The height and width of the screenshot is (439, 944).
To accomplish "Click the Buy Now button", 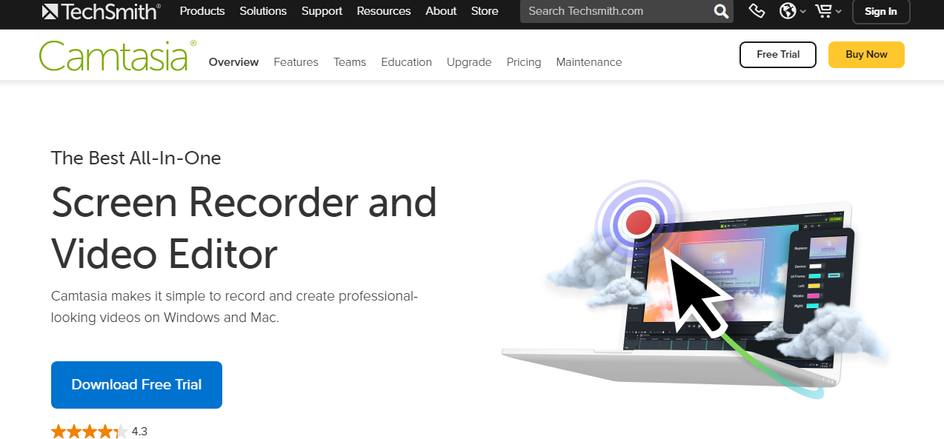I will pos(866,55).
